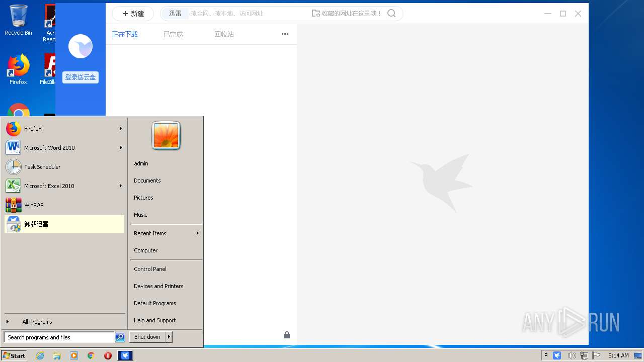Minimize the Xunlei window
644x362 pixels.
click(x=548, y=14)
